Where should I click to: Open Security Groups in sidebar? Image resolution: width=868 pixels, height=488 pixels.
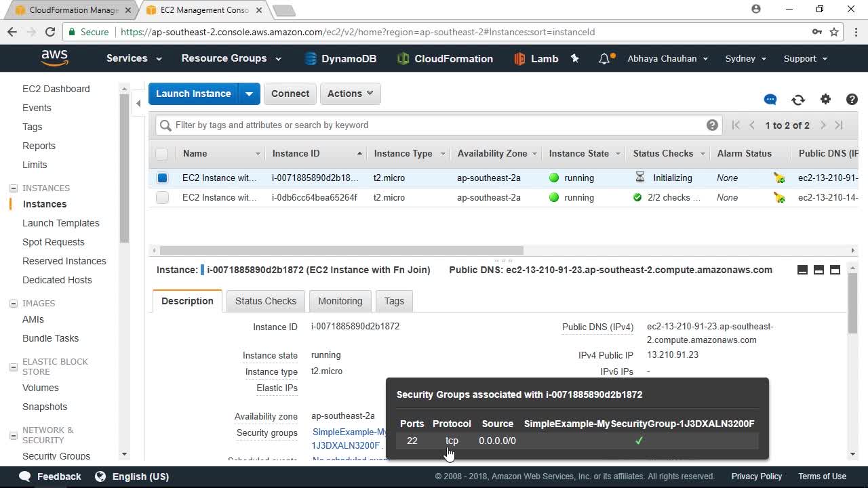point(56,456)
